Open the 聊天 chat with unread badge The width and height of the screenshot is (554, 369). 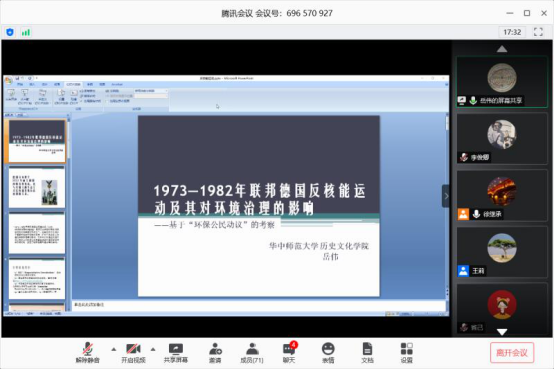point(289,352)
